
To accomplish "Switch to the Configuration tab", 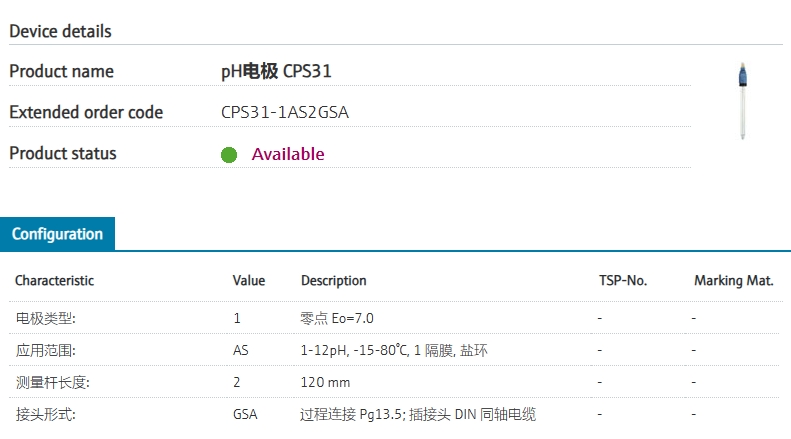I will (x=57, y=234).
